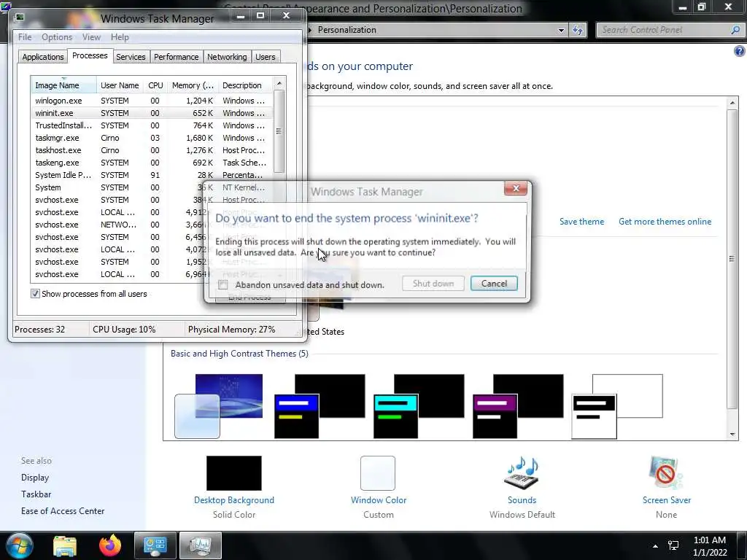
Task: Select the Windows 7 Basic theme thumbnail
Action: 219,405
